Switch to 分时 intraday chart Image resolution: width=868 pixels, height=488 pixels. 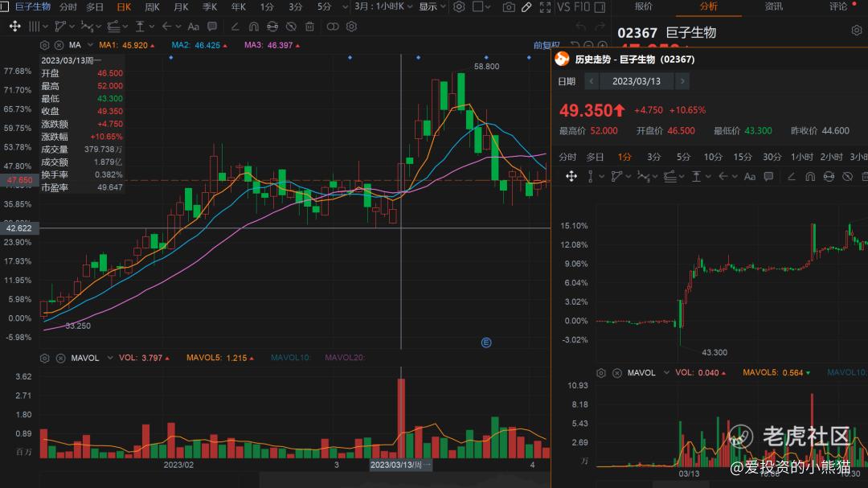(x=68, y=6)
